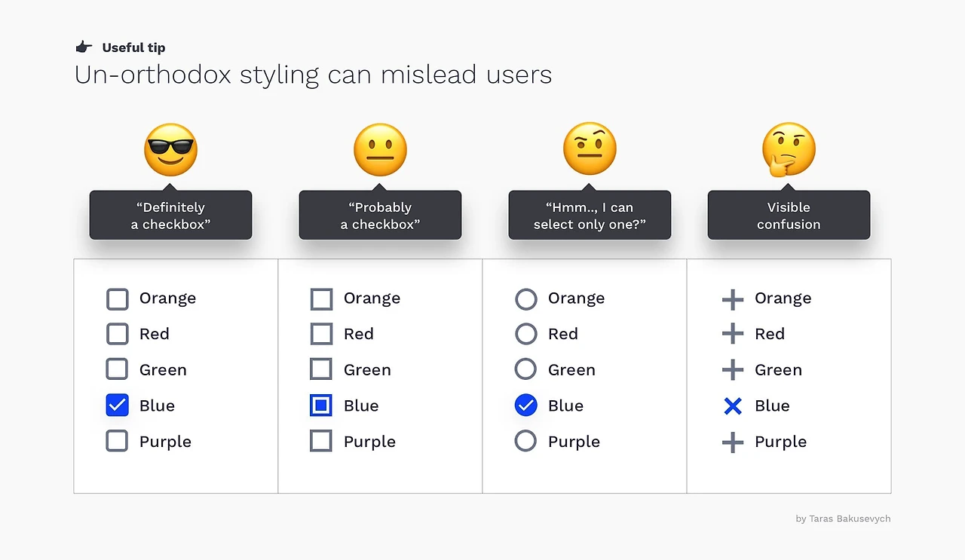
Task: Click the "Definitely a checkbox" tooltip
Action: click(170, 216)
